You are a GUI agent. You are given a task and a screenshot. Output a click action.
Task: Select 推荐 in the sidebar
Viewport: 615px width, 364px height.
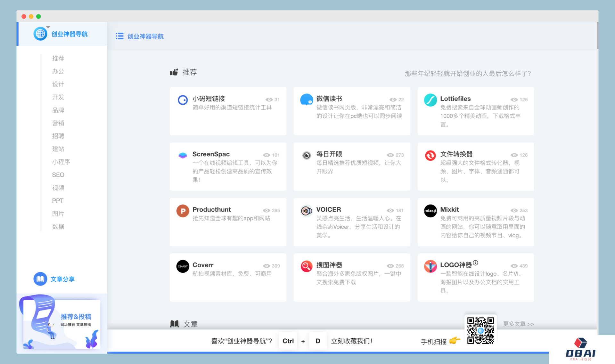click(x=58, y=58)
